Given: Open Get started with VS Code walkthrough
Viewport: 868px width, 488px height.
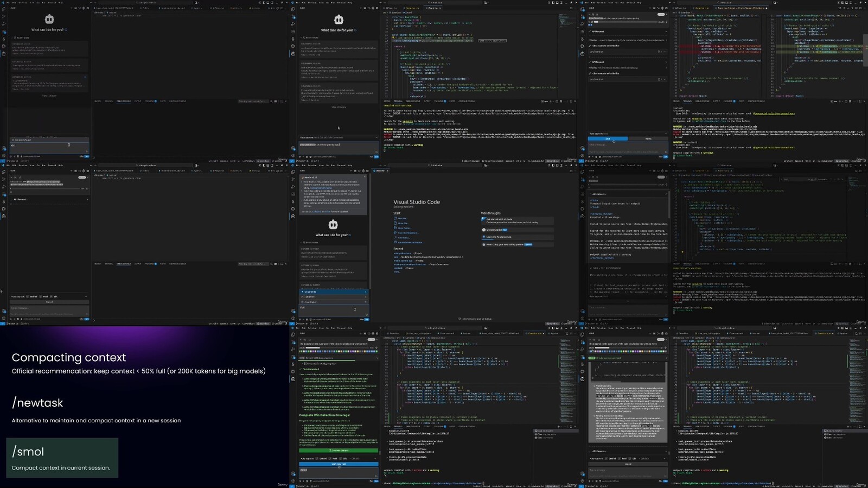Looking at the screenshot, I should (517, 220).
